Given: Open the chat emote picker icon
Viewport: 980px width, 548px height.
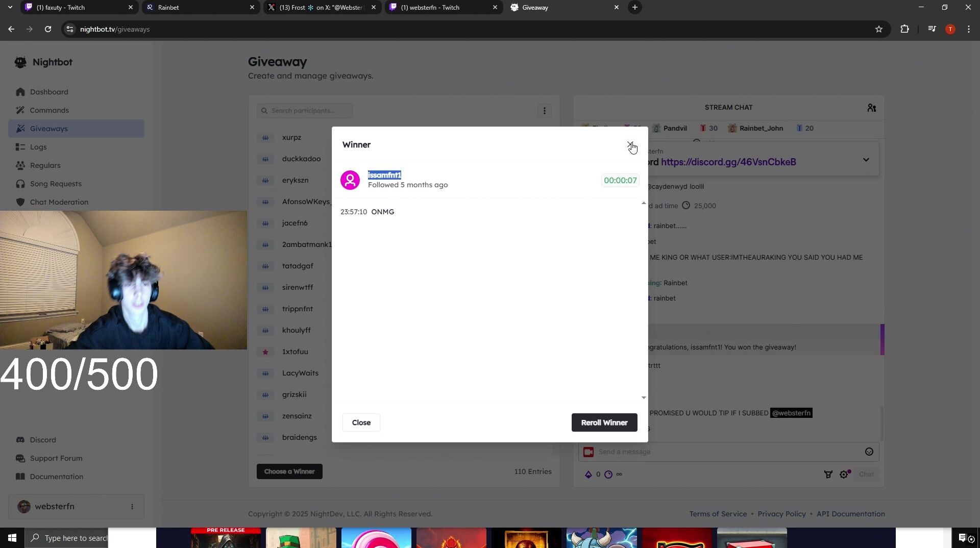Looking at the screenshot, I should pyautogui.click(x=869, y=452).
